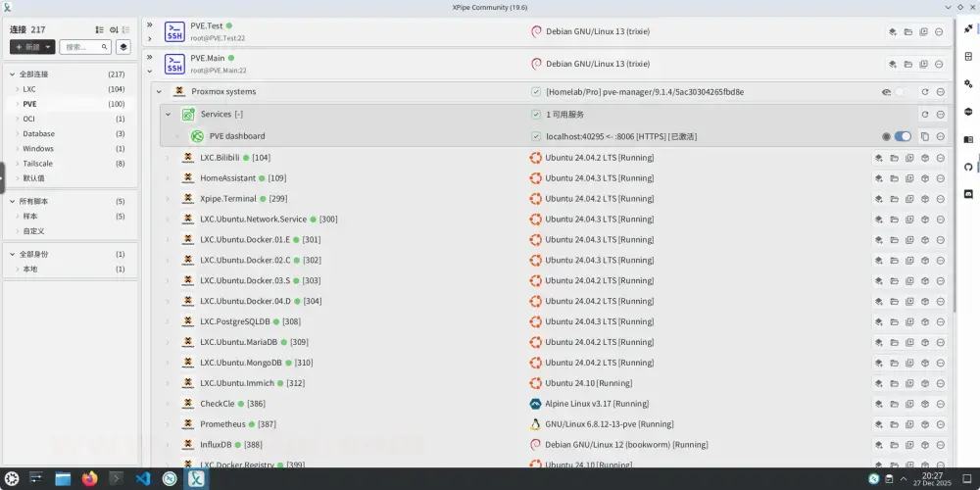Open the Discord icon in right sidebar
Image resolution: width=980 pixels, height=490 pixels.
click(968, 194)
